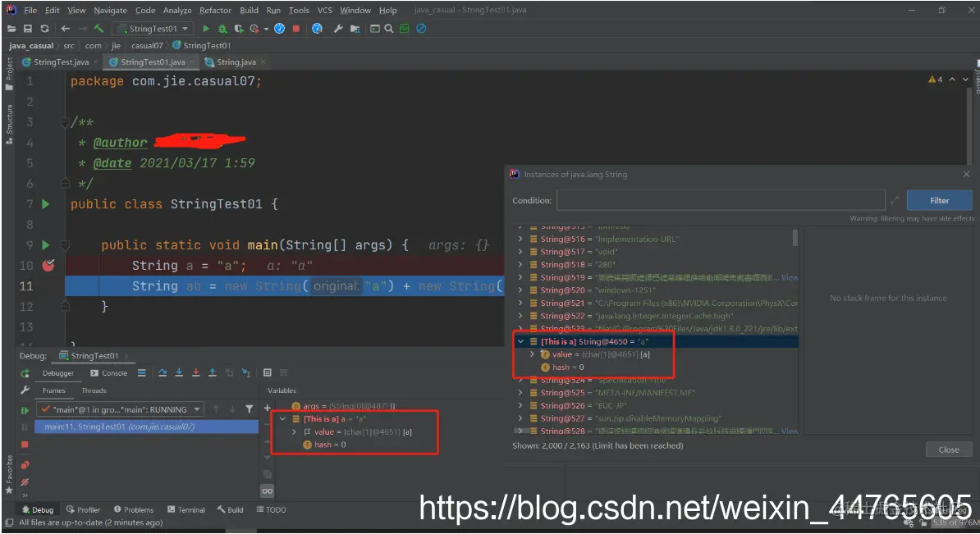Toggle the breakpoint on line 10
This screenshot has width=980, height=534.
(48, 266)
